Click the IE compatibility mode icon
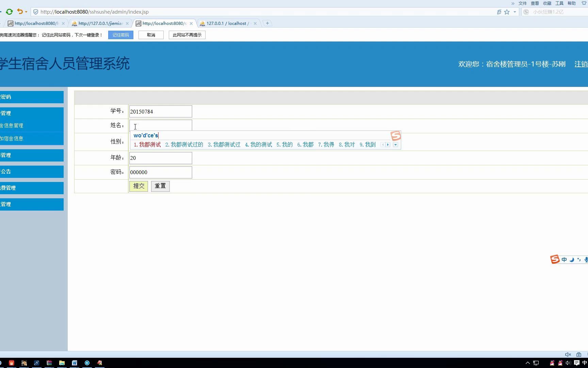The width and height of the screenshot is (588, 368). 499,12
